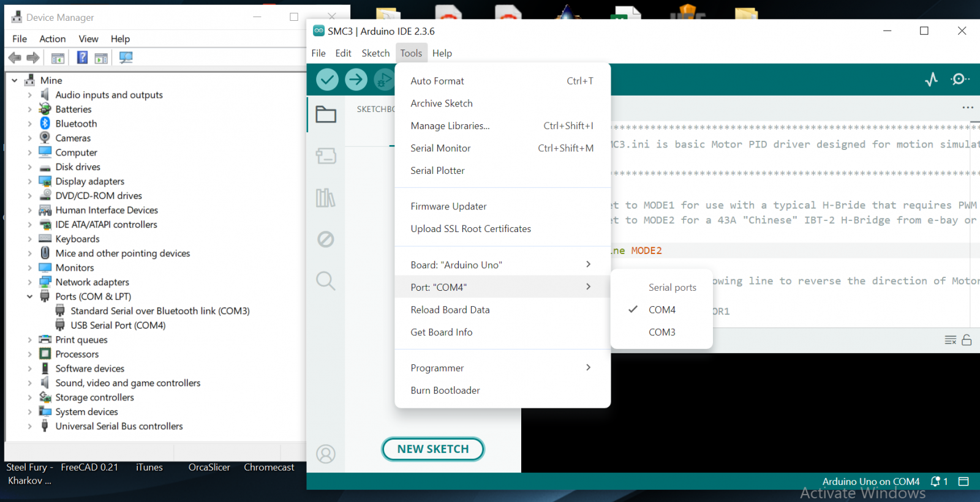Toggle the output lock icon
The height and width of the screenshot is (502, 980).
coord(967,340)
